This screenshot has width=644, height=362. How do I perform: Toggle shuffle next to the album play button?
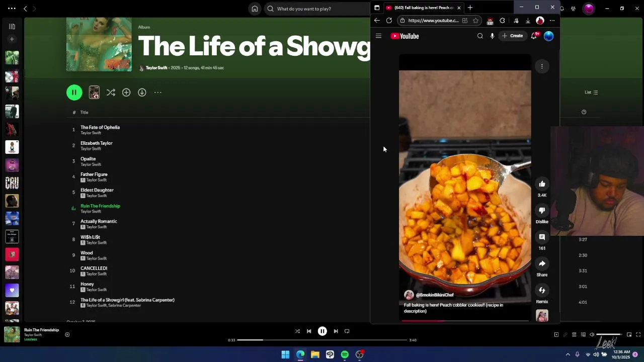click(111, 93)
